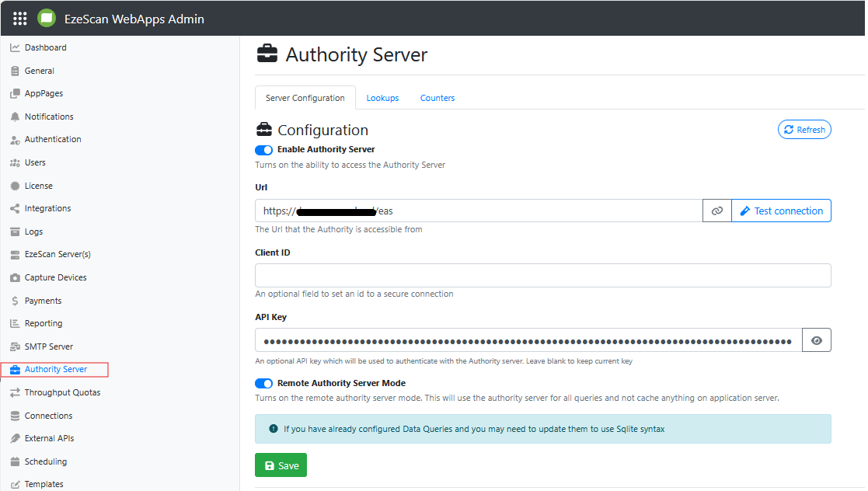Screen dimensions: 868x491
Task: Open Authentication link in sidebar
Action: (53, 140)
